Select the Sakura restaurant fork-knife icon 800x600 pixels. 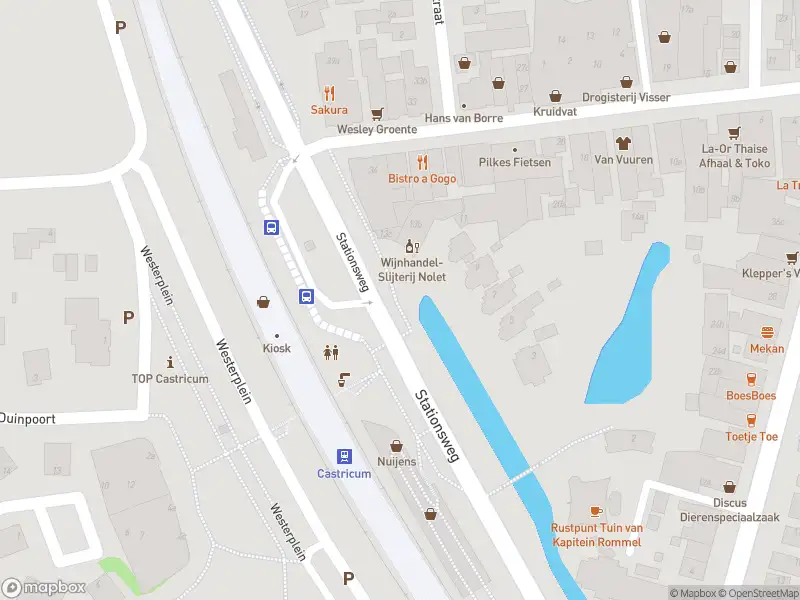click(330, 93)
